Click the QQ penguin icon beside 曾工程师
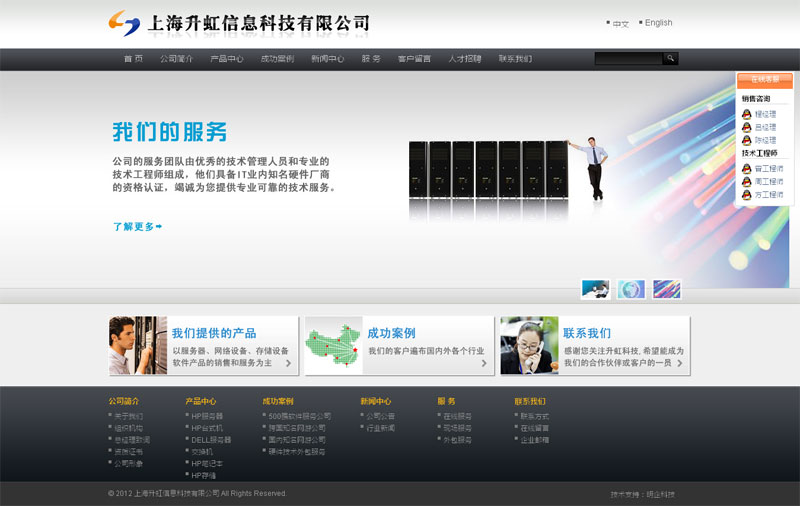The height and width of the screenshot is (506, 800). click(746, 168)
